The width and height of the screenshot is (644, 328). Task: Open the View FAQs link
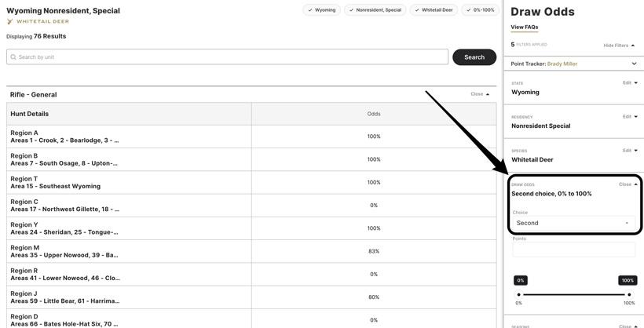524,27
